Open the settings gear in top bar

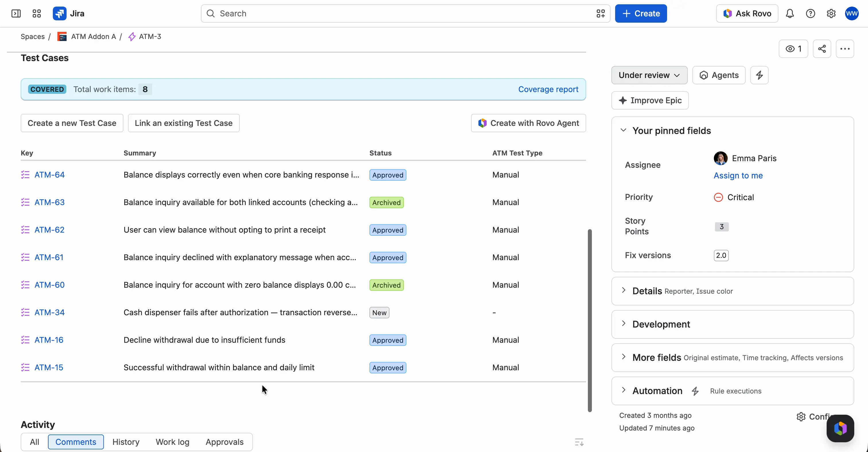point(831,13)
